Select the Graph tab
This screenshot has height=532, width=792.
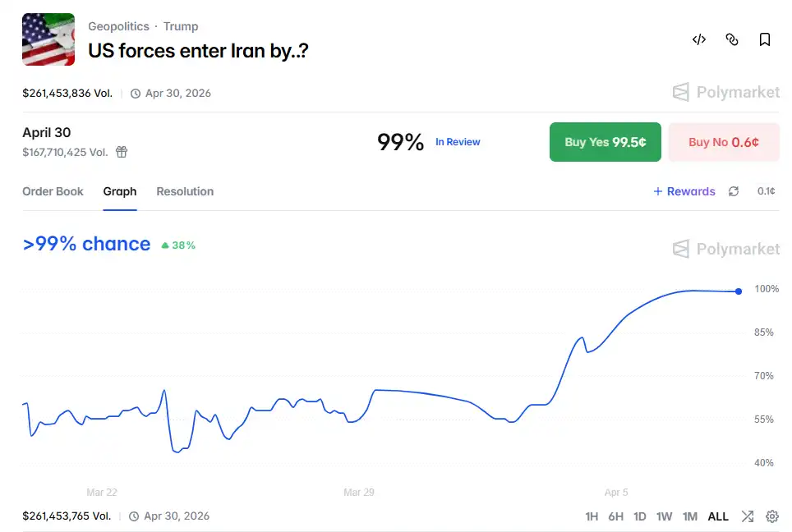point(120,191)
